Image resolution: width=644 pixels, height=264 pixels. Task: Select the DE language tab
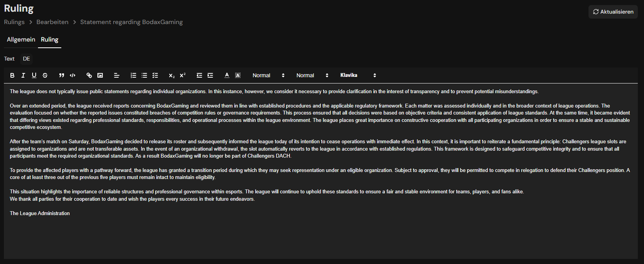26,59
